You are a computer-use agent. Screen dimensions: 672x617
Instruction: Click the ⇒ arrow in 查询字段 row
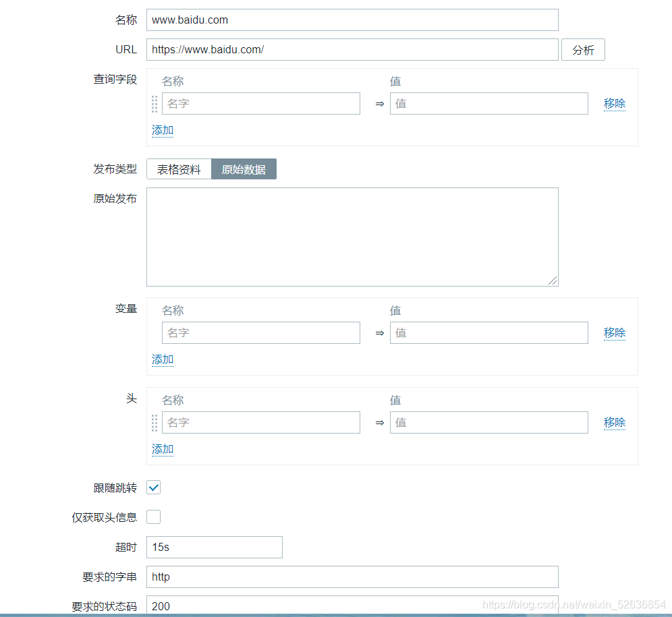coord(380,104)
